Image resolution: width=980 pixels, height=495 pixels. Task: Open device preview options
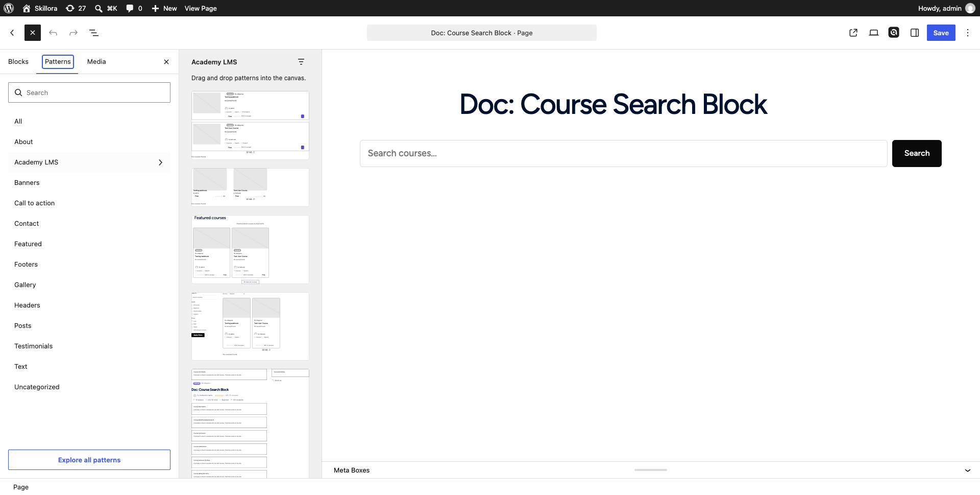pos(874,33)
